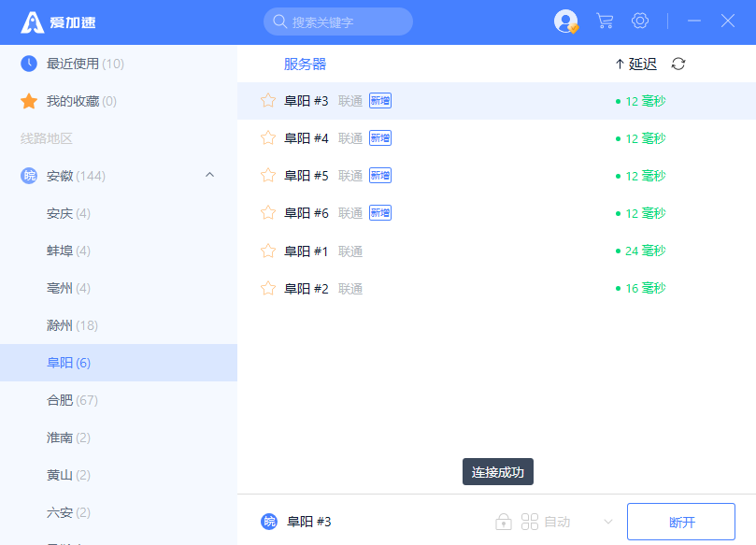Select the 阜阳 #6 联通 server row
This screenshot has height=545, width=756.
point(496,213)
